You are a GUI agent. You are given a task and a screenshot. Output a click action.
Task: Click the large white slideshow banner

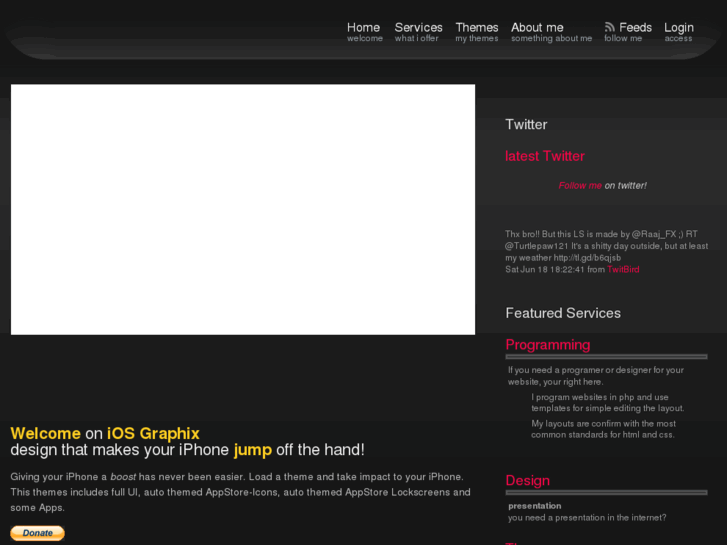pyautogui.click(x=242, y=209)
